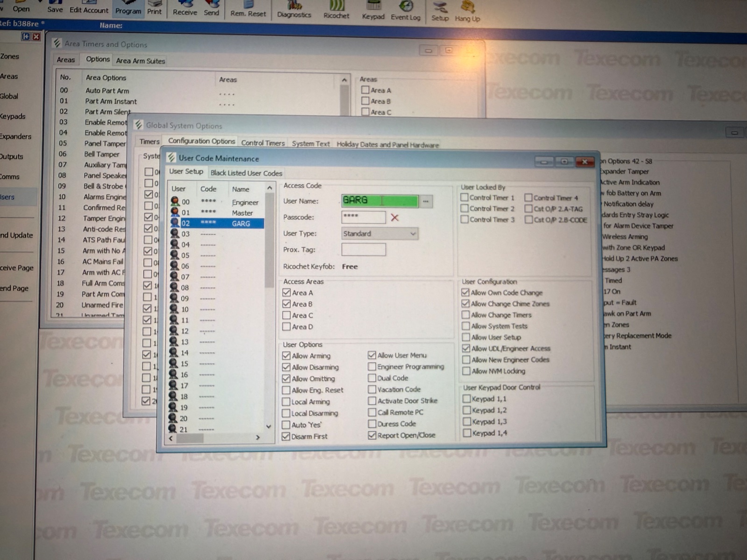Click the user list horizontal scroll-right arrow
Viewport: 747px width, 560px height.
pyautogui.click(x=258, y=437)
